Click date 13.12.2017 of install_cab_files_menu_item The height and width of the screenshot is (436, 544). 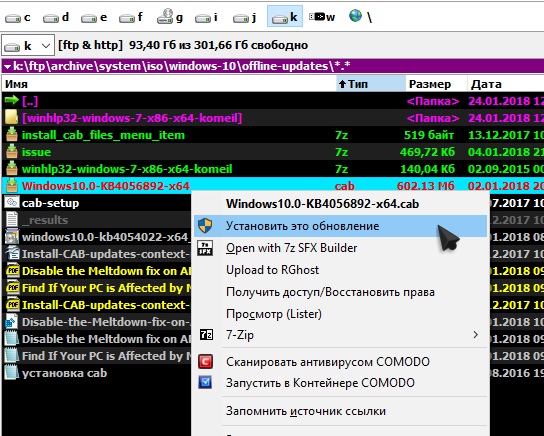[499, 135]
